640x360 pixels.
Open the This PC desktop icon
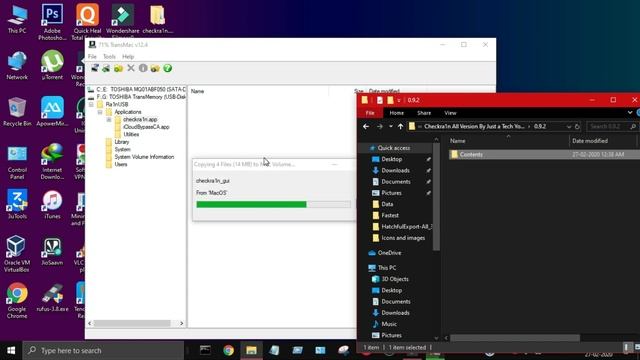[x=17, y=19]
